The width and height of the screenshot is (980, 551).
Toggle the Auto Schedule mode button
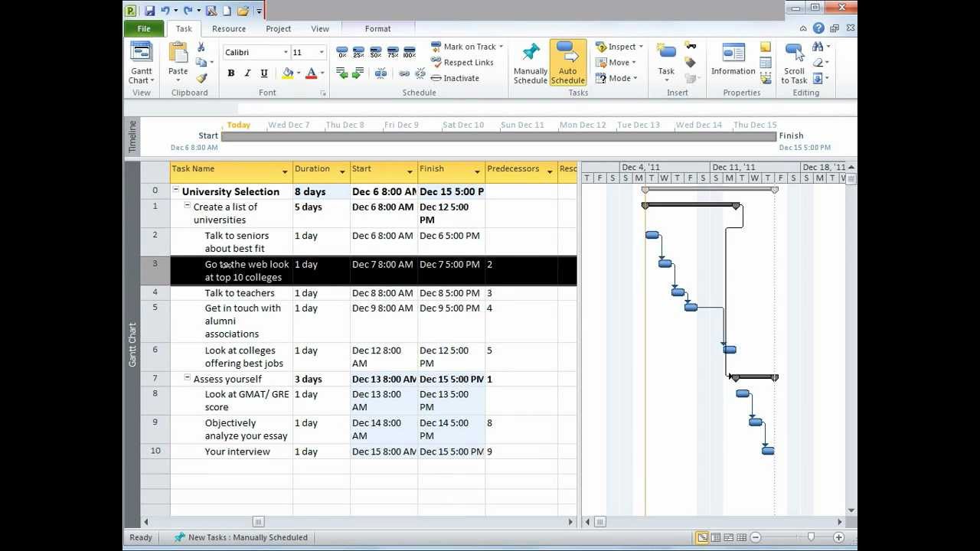point(567,63)
